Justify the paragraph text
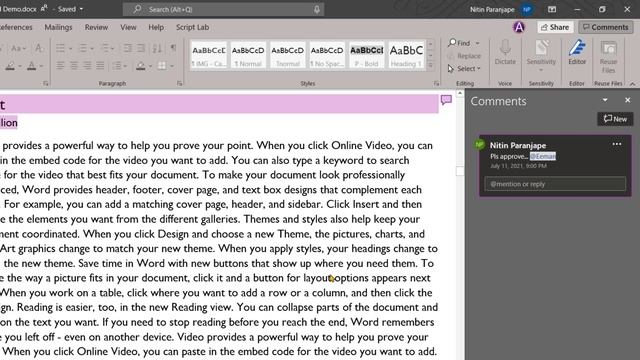Viewport: 640px width, 360px height. [x=100, y=65]
